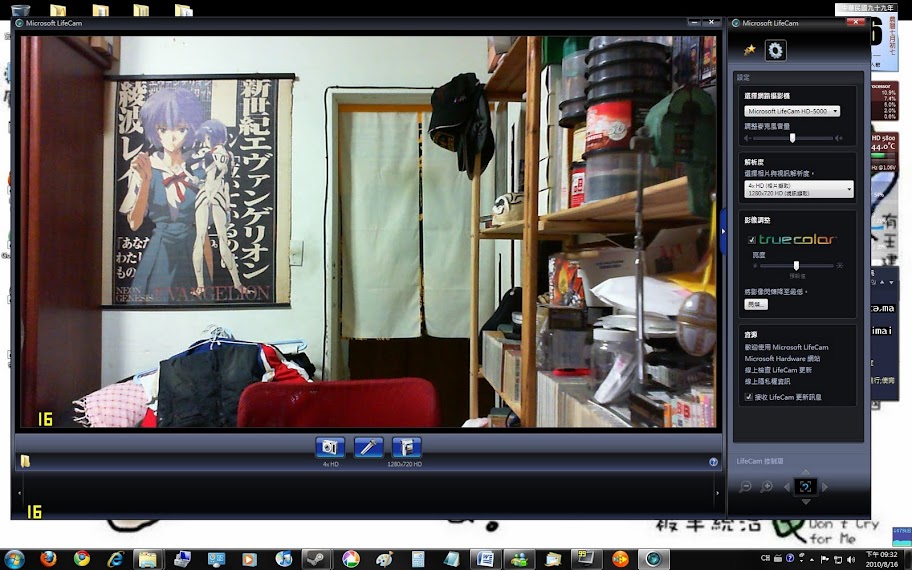Open LifeCam help question mark icon
This screenshot has width=912, height=570.
713,462
